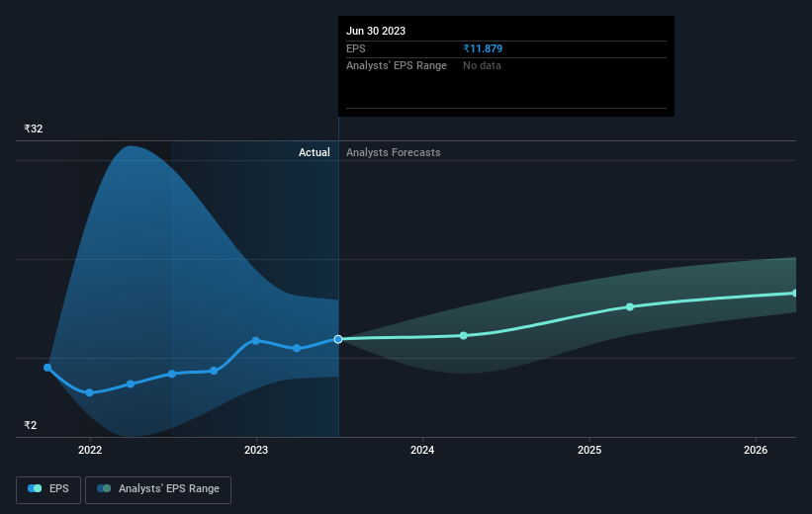812x514 pixels.
Task: Click the ₹32 y-axis label
Action: 34,128
